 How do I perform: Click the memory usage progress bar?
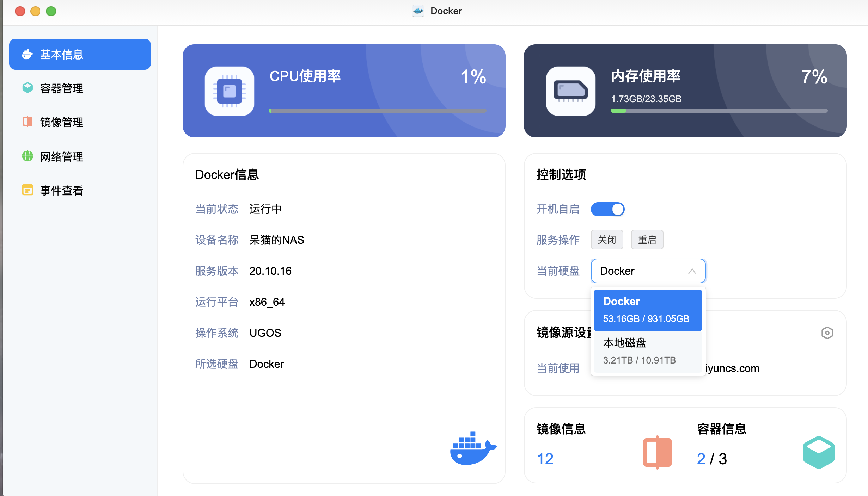coord(719,110)
